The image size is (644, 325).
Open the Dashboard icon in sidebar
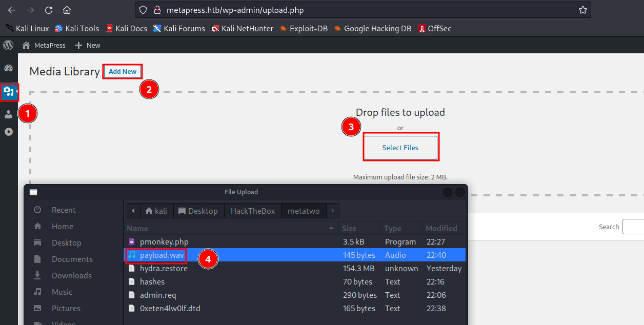[x=9, y=68]
